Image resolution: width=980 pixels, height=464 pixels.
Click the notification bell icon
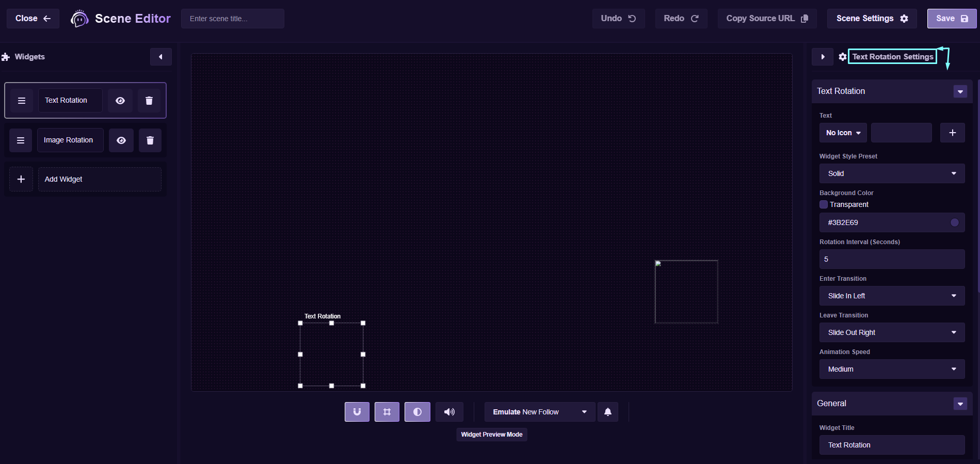pyautogui.click(x=608, y=412)
